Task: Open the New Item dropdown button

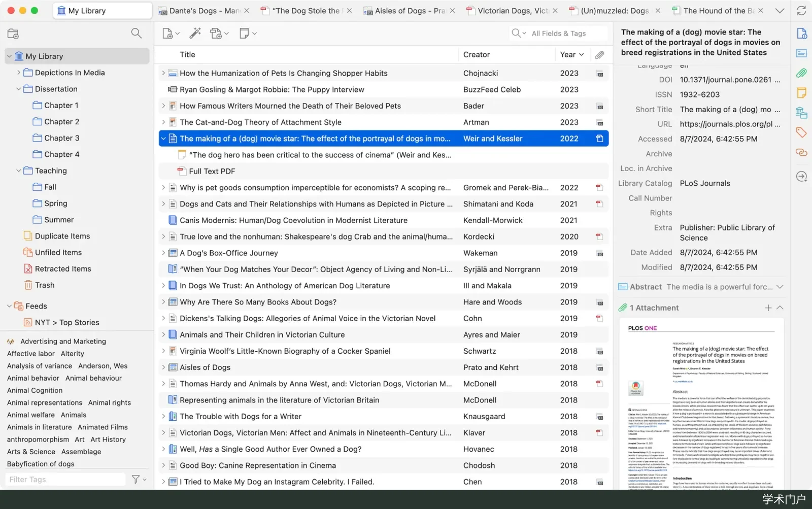Action: (171, 33)
